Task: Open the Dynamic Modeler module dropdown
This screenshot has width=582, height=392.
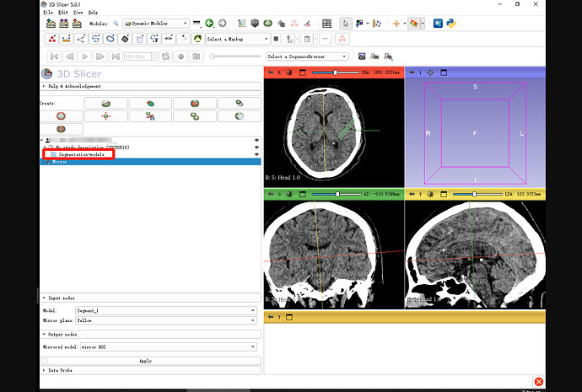Action: [156, 24]
